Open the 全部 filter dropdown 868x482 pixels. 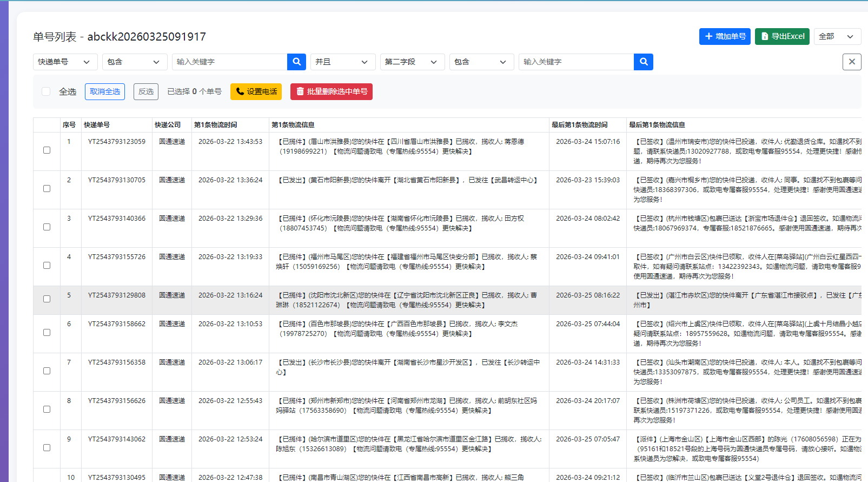tap(837, 36)
